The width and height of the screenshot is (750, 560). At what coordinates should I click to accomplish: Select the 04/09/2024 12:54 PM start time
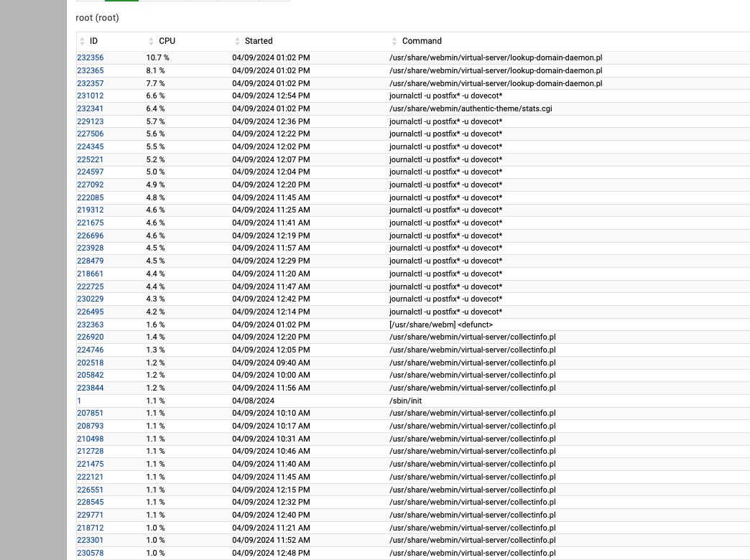pos(272,95)
